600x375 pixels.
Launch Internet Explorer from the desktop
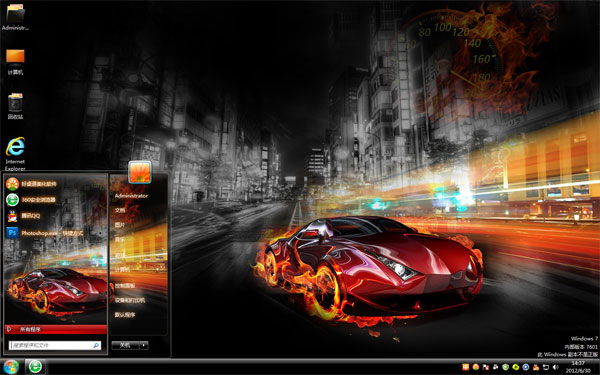pos(15,154)
